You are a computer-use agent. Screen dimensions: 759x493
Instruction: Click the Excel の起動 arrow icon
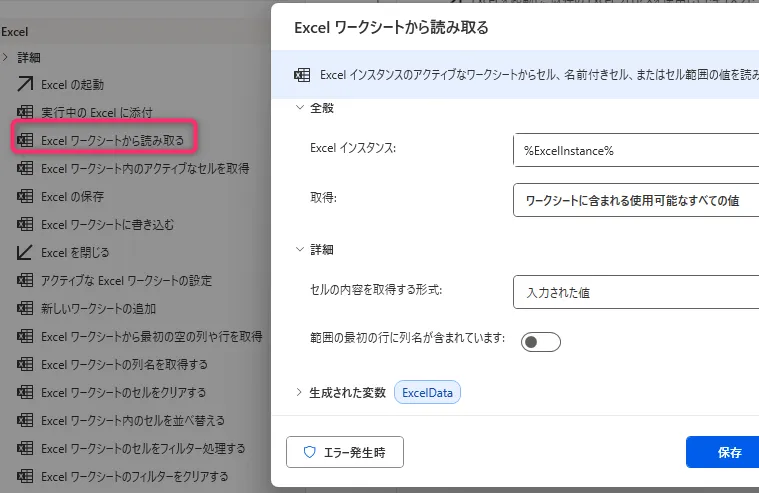point(26,85)
